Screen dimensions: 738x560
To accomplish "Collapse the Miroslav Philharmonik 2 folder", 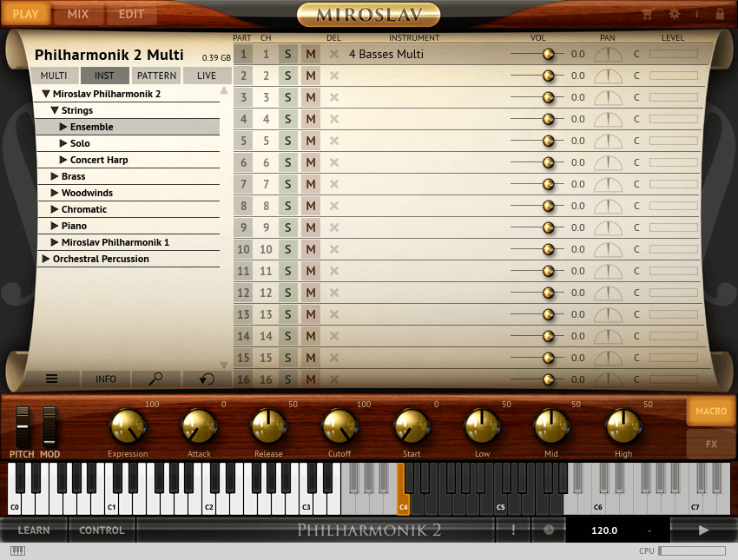I will tap(46, 94).
